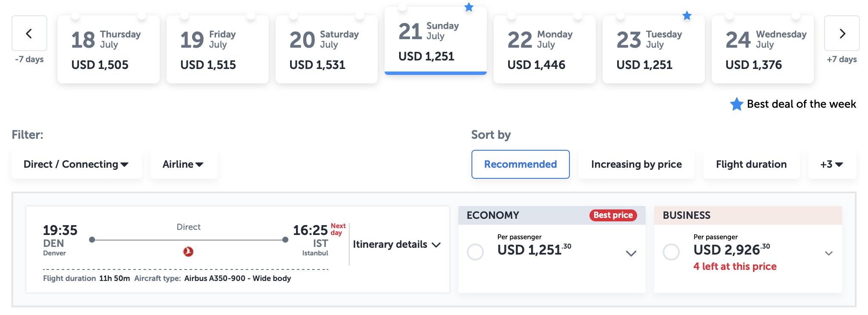Click the Turkish Airlines logo icon
Image resolution: width=868 pixels, height=315 pixels.
click(x=188, y=252)
